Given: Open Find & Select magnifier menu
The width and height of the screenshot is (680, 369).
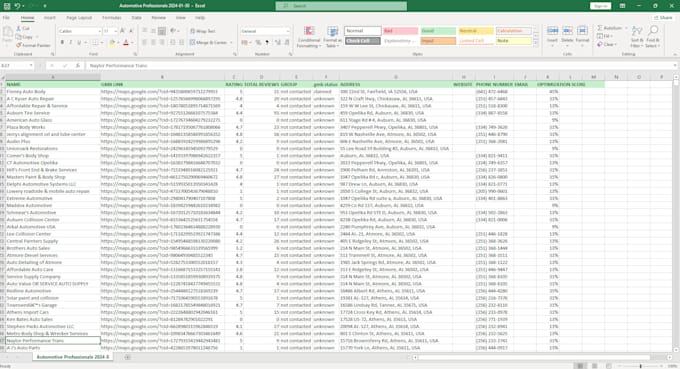Looking at the screenshot, I should click(653, 36).
